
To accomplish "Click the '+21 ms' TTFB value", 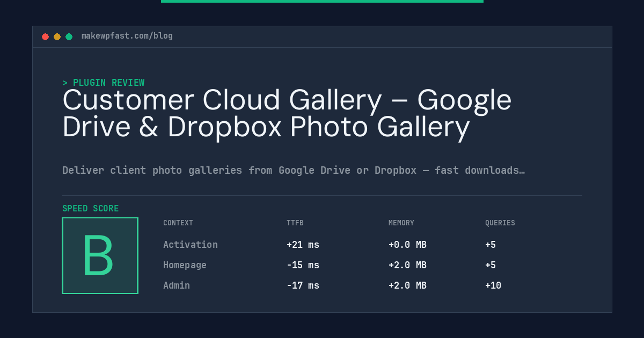I will (x=303, y=245).
